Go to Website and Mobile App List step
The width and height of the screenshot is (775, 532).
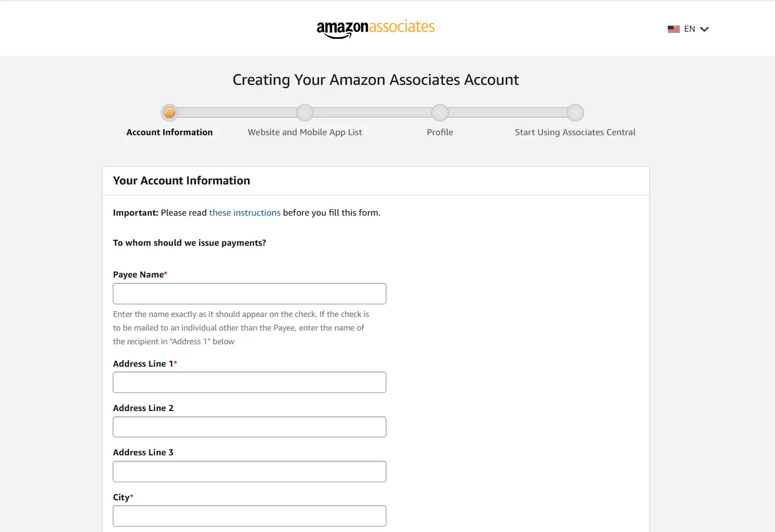pyautogui.click(x=305, y=132)
